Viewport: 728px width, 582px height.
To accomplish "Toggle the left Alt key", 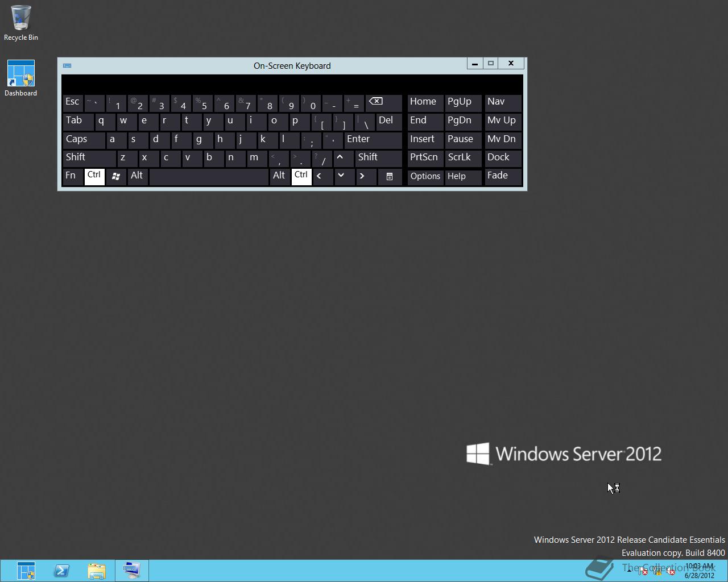I will [138, 176].
